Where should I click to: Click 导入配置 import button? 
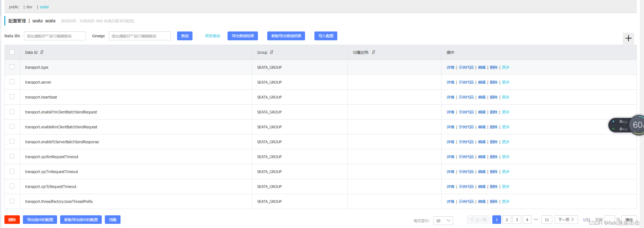[326, 36]
